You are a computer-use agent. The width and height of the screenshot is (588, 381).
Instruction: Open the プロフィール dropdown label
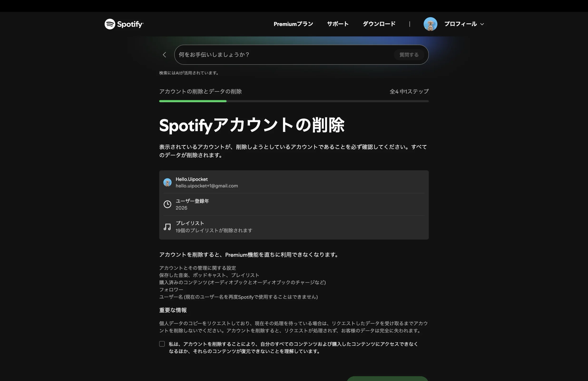(461, 24)
